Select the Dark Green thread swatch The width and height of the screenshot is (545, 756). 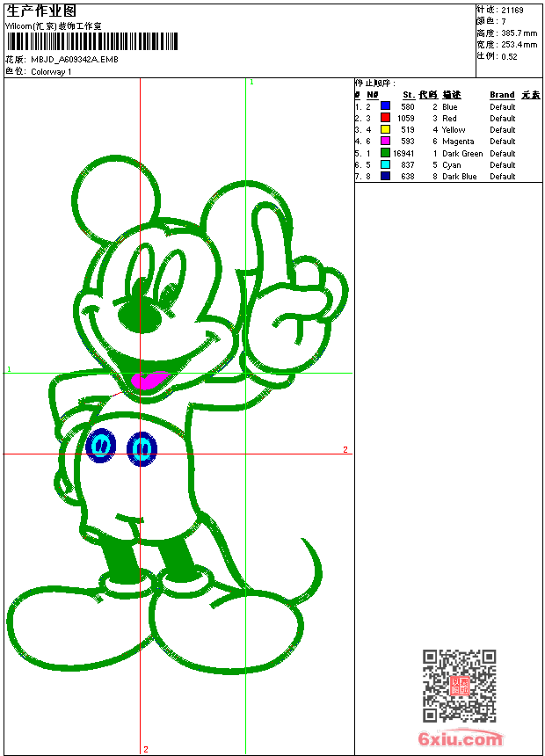pyautogui.click(x=385, y=153)
